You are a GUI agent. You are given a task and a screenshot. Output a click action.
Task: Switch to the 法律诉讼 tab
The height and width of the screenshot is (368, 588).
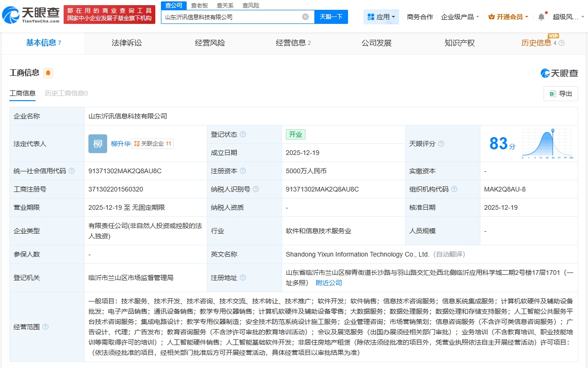(x=126, y=43)
